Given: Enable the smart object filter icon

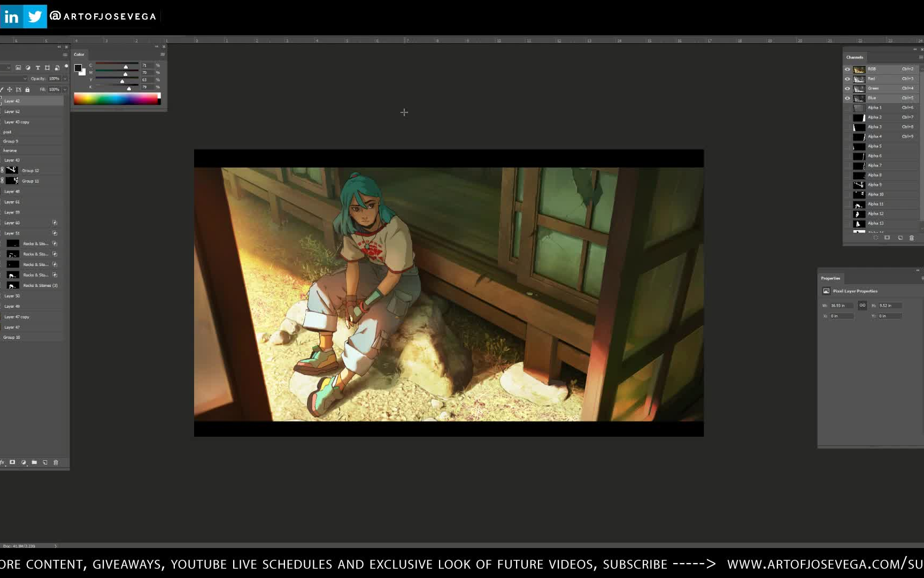Looking at the screenshot, I should click(x=57, y=67).
